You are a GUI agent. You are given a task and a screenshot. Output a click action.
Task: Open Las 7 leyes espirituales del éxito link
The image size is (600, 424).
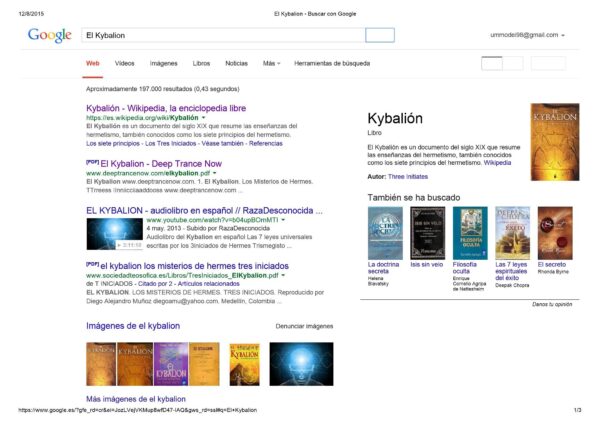(511, 271)
